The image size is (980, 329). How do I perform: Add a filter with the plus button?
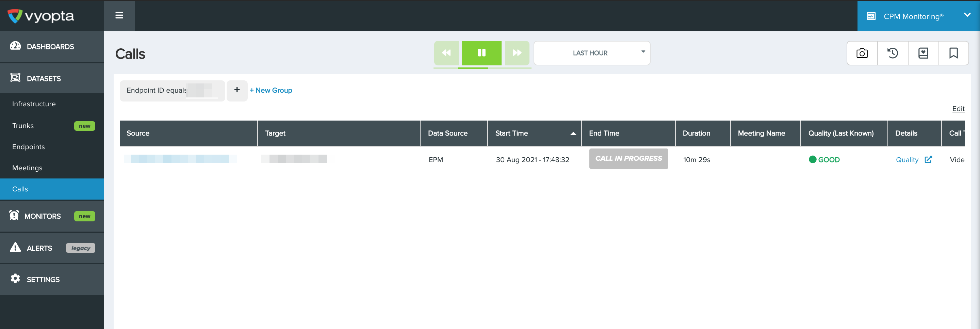tap(237, 91)
